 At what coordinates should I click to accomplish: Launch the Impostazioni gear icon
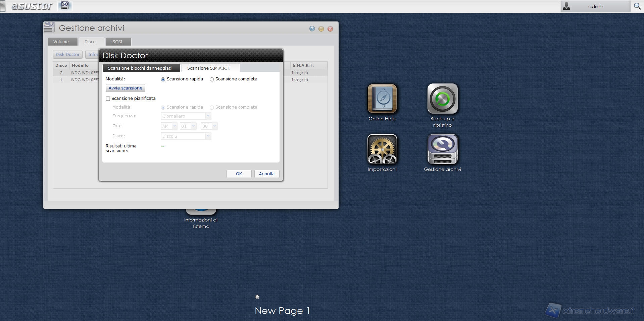tap(382, 149)
